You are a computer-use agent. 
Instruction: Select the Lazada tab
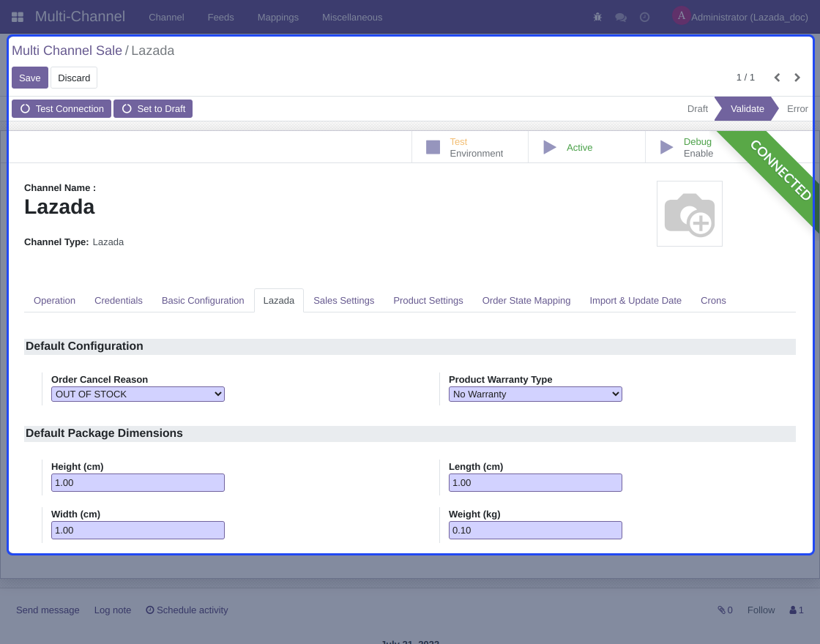point(279,301)
